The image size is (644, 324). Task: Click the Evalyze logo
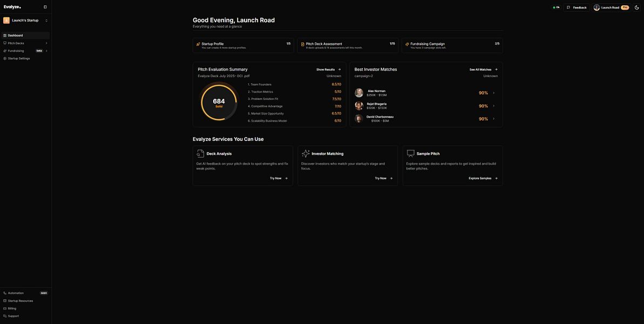pos(12,7)
